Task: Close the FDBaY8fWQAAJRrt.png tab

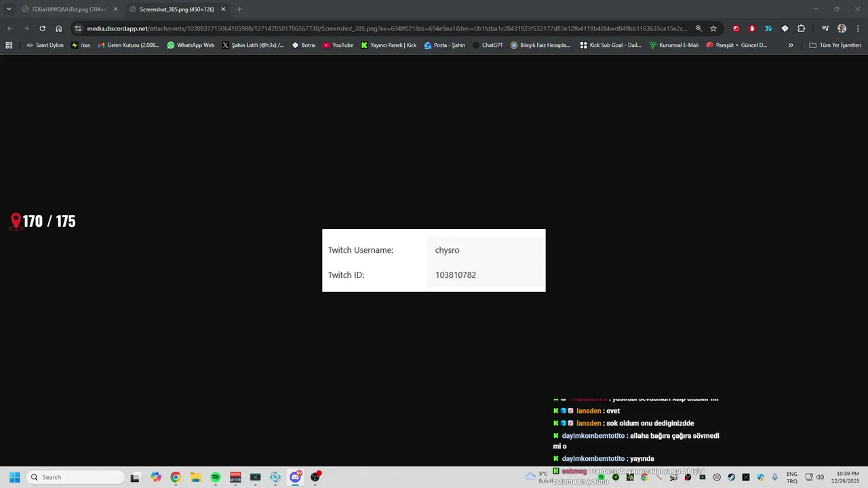Action: click(115, 9)
